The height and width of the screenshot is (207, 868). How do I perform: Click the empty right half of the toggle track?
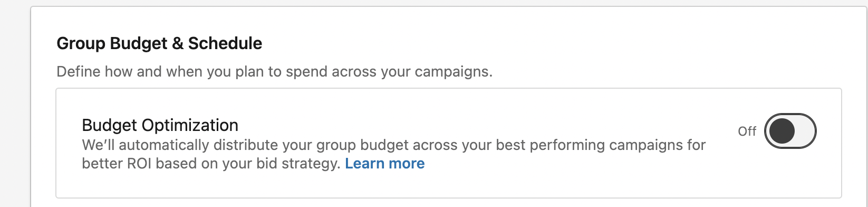(x=804, y=131)
